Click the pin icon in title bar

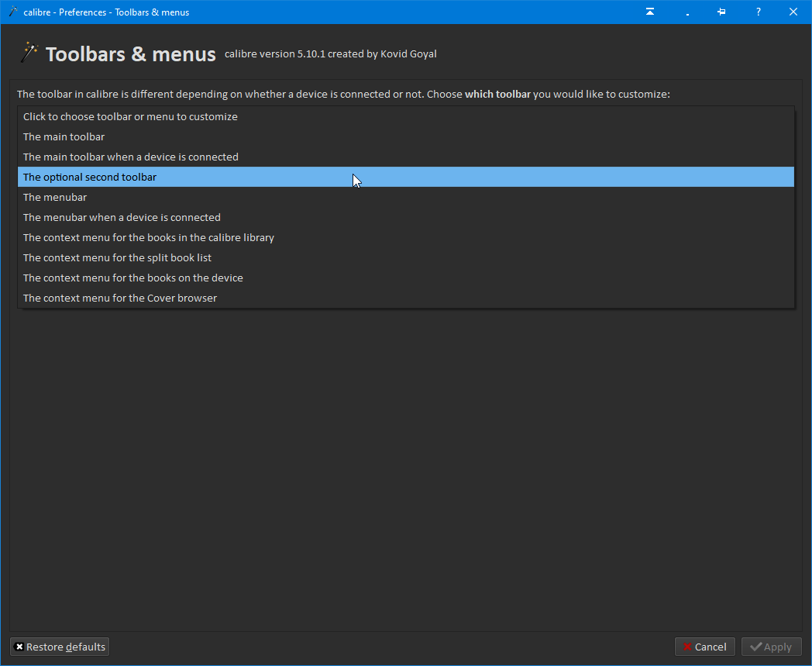click(x=721, y=12)
